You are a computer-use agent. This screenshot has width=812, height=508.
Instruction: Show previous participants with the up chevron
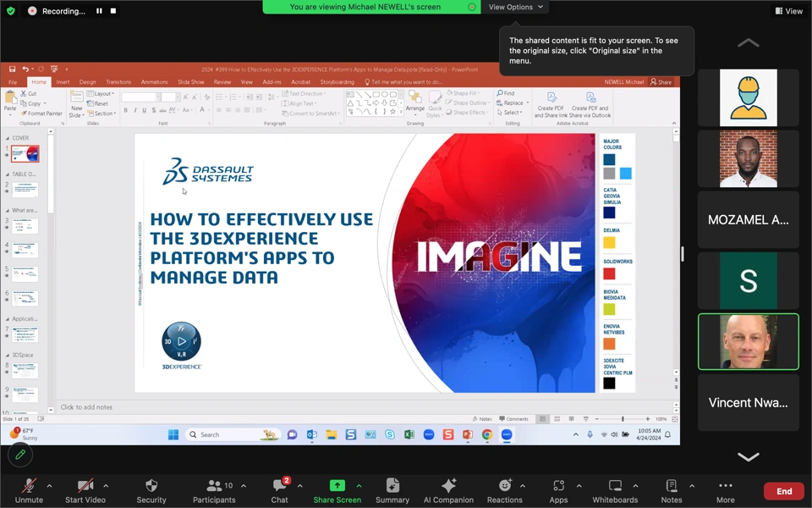pyautogui.click(x=748, y=42)
